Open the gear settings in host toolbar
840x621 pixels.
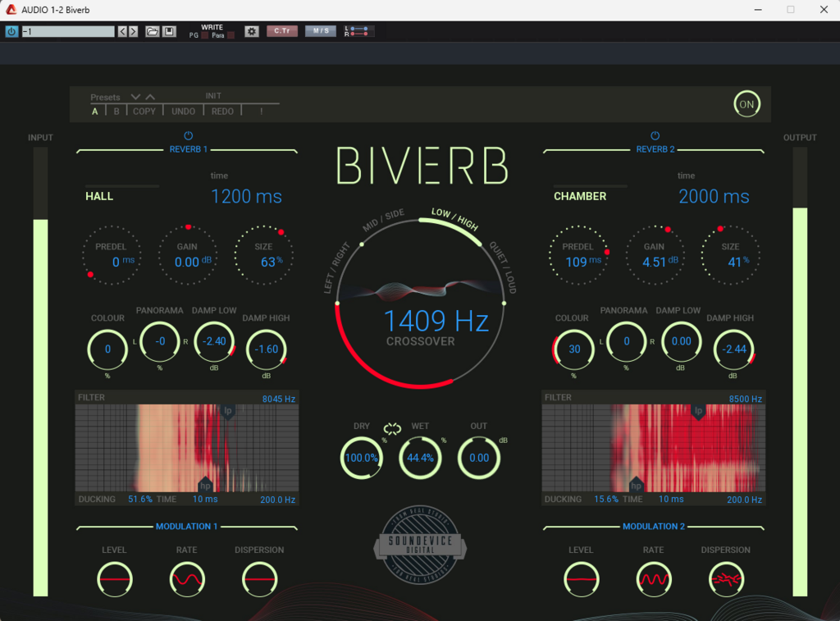click(x=251, y=32)
